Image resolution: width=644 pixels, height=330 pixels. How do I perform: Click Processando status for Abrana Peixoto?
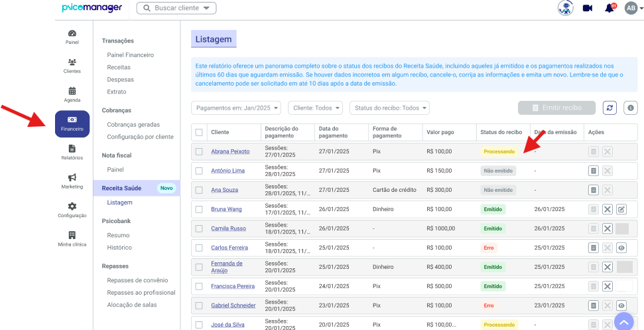pos(499,151)
